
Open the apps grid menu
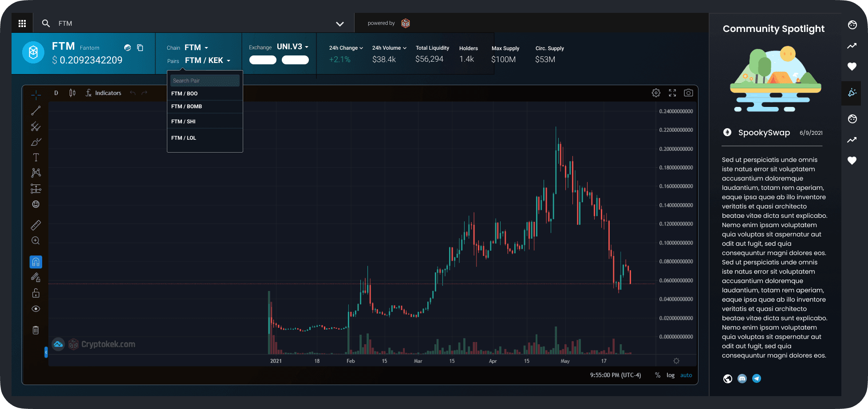coord(22,23)
